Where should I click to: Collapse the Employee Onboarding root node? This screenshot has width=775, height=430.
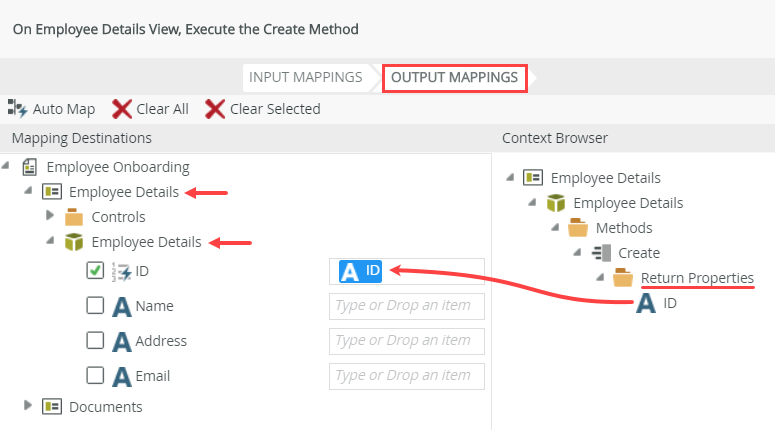8,167
